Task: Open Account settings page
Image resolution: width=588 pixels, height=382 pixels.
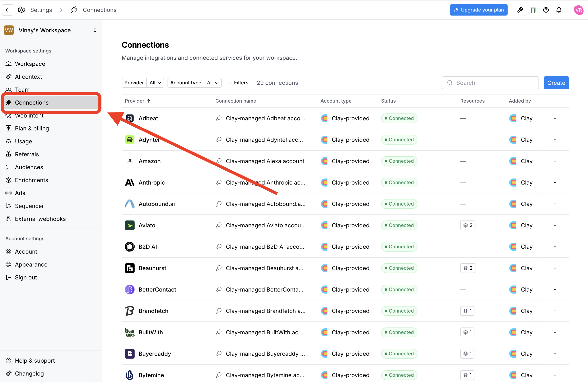Action: coord(51,251)
